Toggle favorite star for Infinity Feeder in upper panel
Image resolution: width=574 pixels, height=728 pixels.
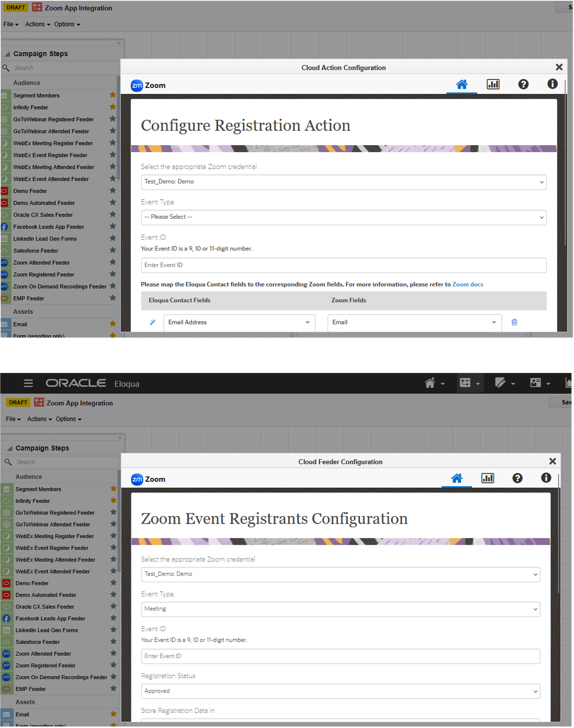[113, 107]
